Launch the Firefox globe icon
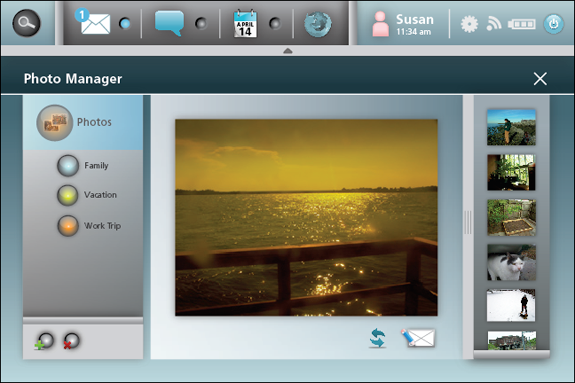 click(318, 24)
